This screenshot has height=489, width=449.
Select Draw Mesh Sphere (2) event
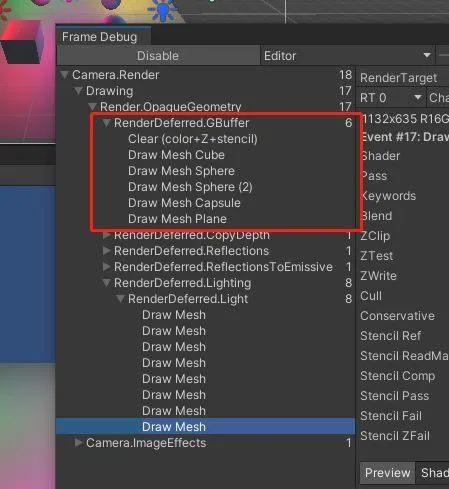pos(190,187)
